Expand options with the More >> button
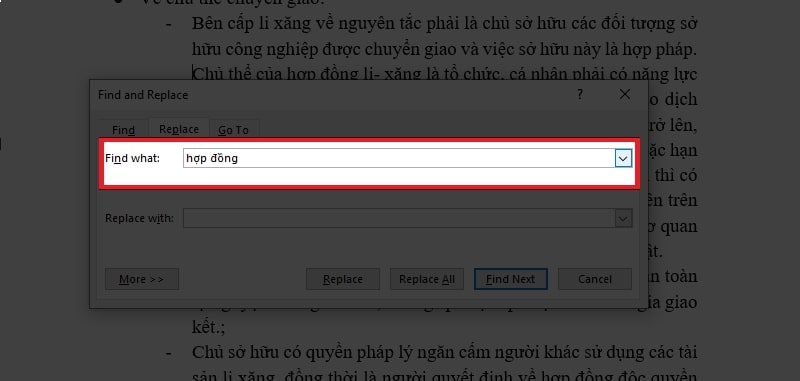Viewport: 800px width, 381px height. pyautogui.click(x=142, y=279)
